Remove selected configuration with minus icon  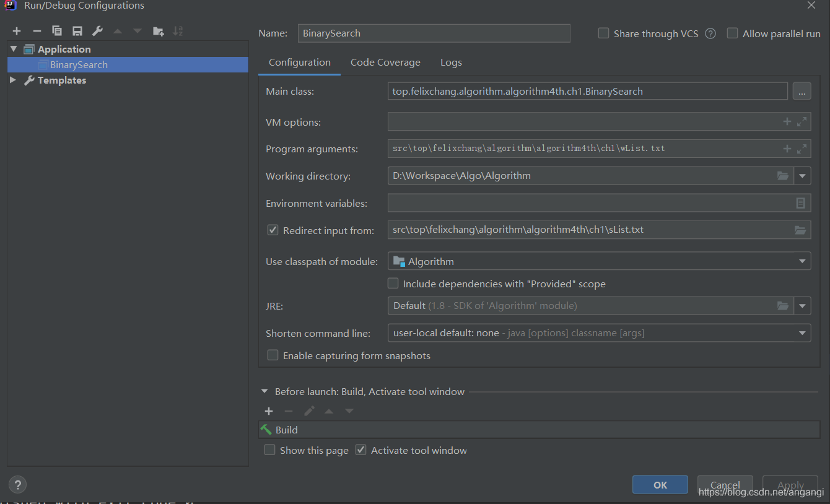click(x=37, y=31)
